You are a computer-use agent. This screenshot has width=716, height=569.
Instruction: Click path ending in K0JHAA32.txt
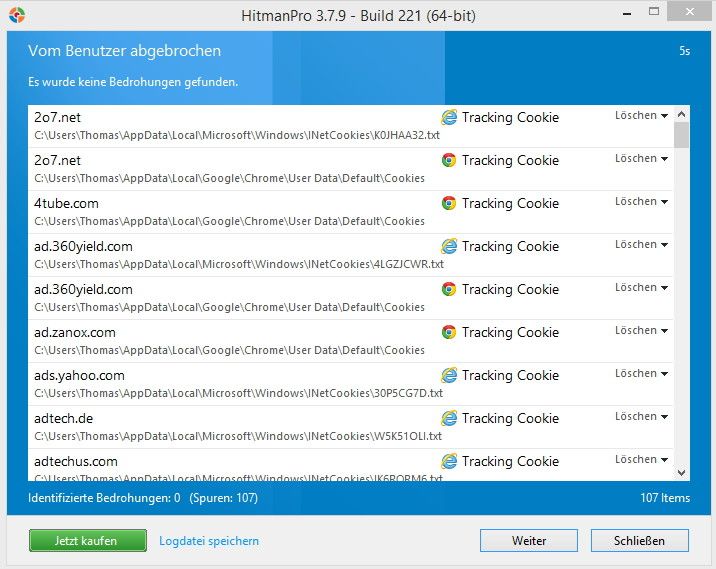[237, 135]
